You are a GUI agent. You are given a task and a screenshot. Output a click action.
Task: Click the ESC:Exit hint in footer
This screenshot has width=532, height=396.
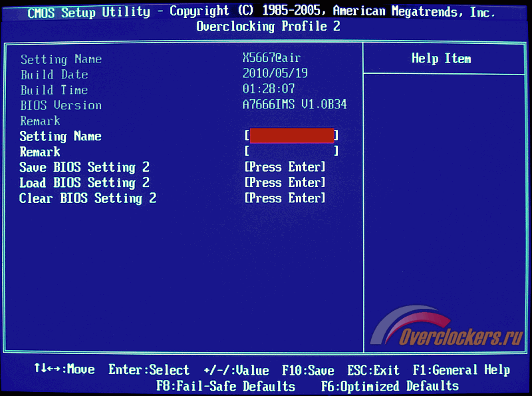tap(373, 370)
